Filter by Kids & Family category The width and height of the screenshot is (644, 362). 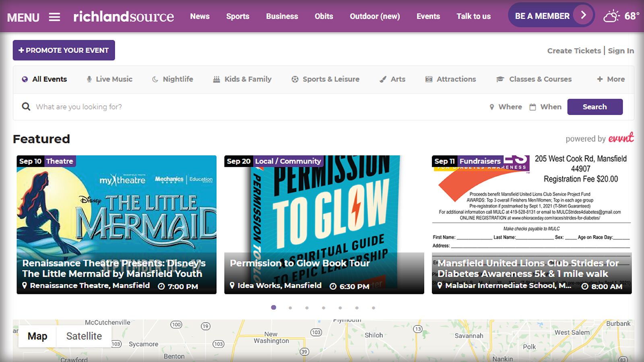point(242,79)
